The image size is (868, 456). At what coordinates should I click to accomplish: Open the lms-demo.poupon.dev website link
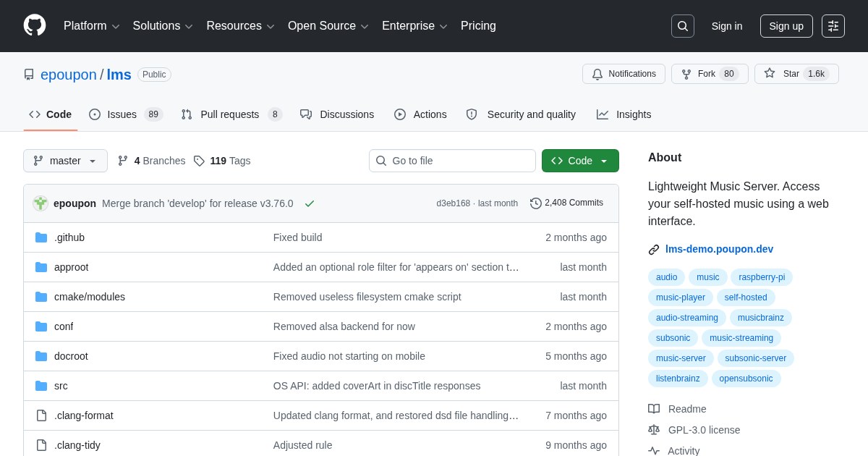pyautogui.click(x=719, y=249)
